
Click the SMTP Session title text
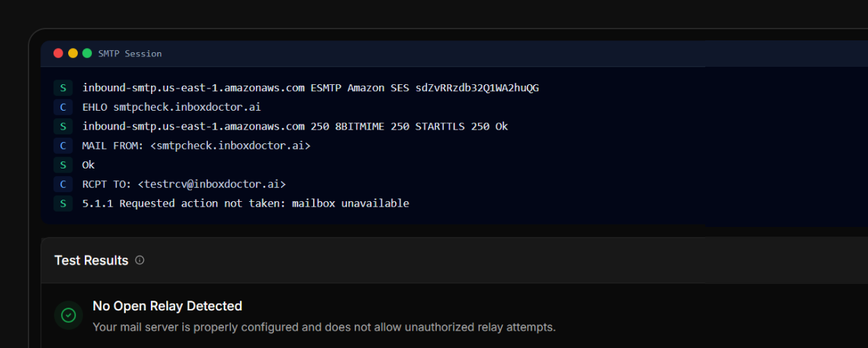click(130, 54)
